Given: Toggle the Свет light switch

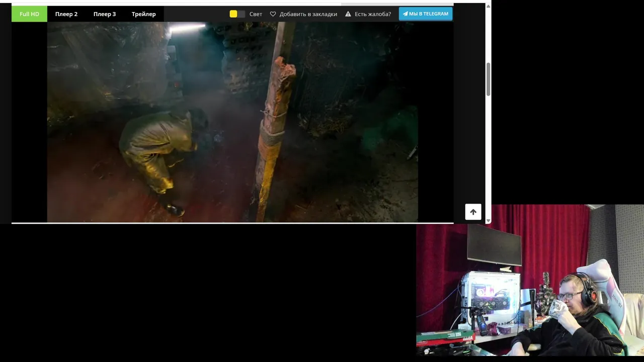Looking at the screenshot, I should (x=237, y=14).
